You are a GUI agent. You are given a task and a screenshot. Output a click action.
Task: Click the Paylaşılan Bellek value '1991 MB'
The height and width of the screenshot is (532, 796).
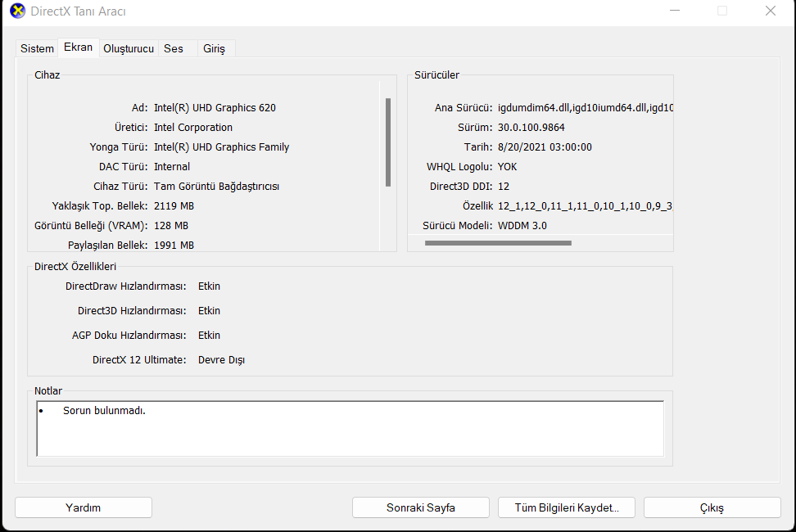click(174, 246)
